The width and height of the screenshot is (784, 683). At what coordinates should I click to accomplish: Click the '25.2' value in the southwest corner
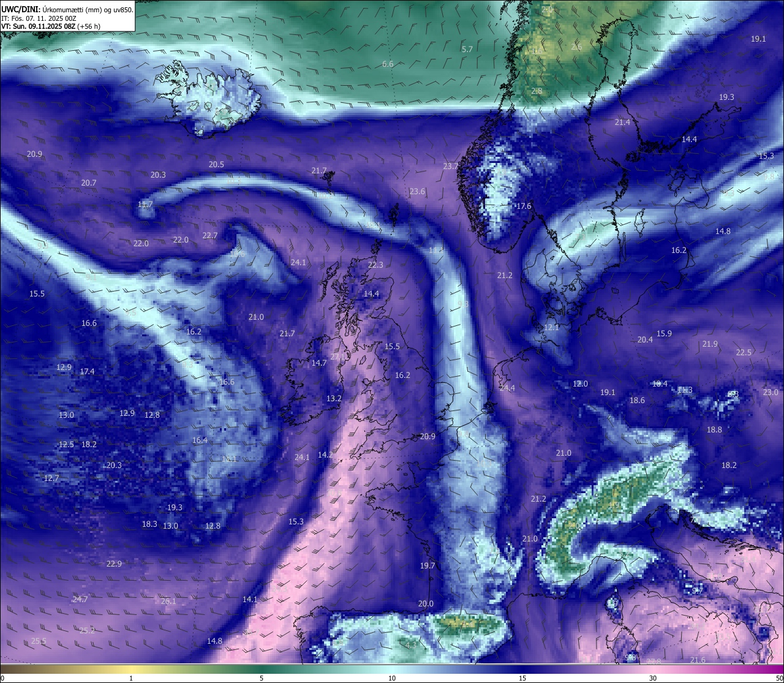click(87, 631)
